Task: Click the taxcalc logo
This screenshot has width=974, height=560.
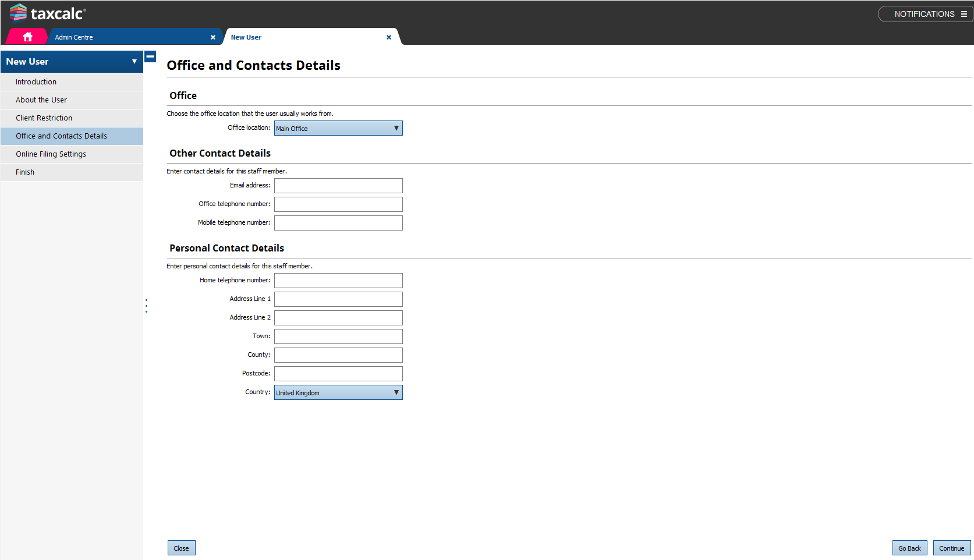Action: tap(48, 13)
